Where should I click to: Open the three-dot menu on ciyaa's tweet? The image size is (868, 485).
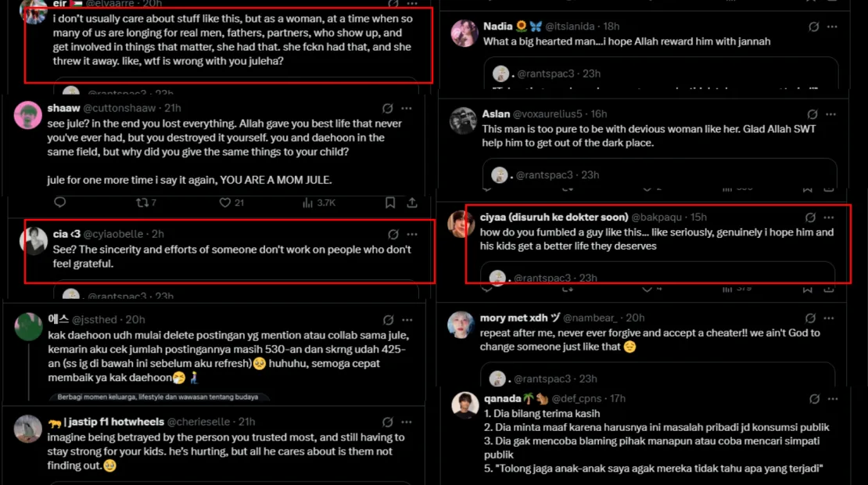coord(829,217)
